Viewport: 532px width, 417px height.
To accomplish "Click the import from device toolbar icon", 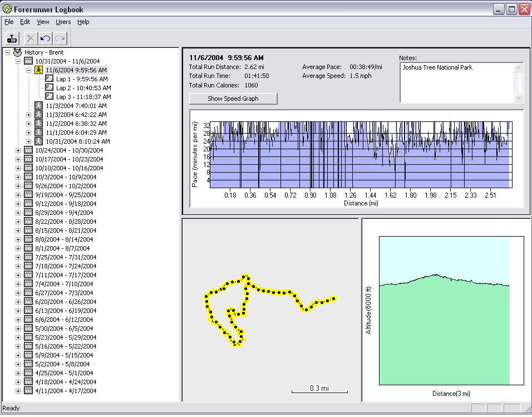I will pyautogui.click(x=12, y=38).
